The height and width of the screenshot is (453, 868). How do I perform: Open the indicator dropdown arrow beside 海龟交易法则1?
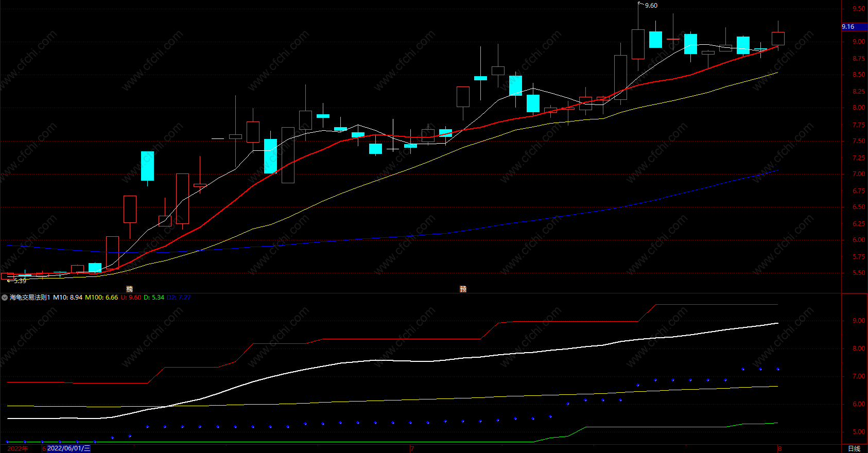pos(5,298)
